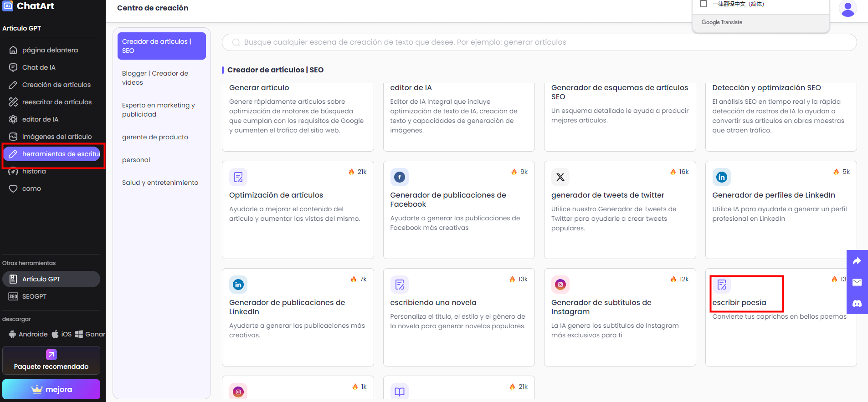Click LinkedIn icon on perfiles de LinkedIn card

[x=722, y=177]
